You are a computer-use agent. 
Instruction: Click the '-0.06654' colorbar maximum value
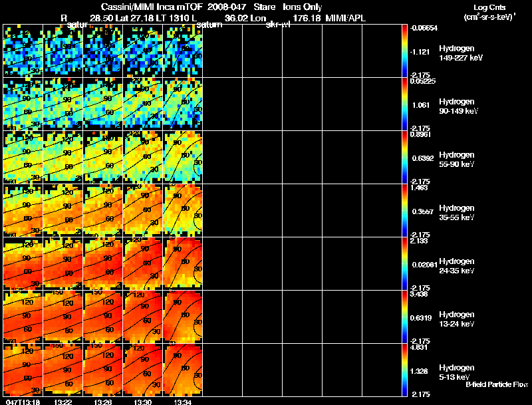click(x=424, y=28)
